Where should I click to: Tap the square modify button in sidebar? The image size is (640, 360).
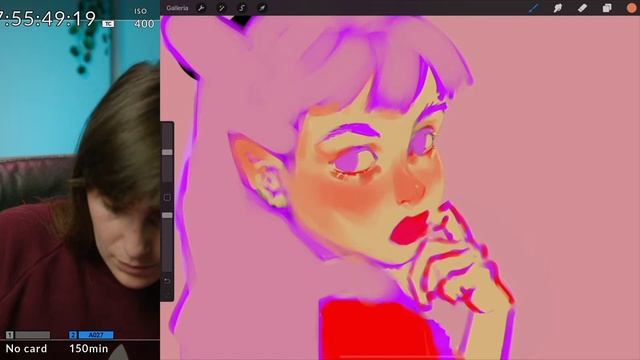point(167,198)
